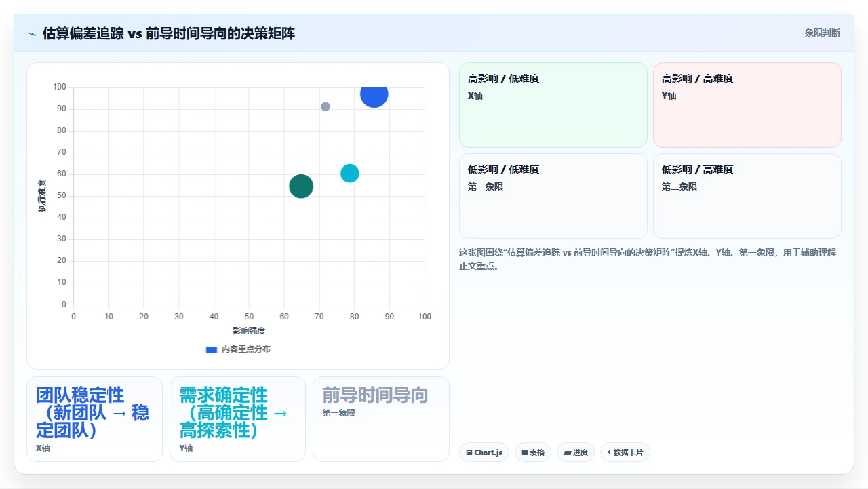Open the 高影响 / 低难度 quadrant card
This screenshot has width=868, height=489.
click(553, 105)
